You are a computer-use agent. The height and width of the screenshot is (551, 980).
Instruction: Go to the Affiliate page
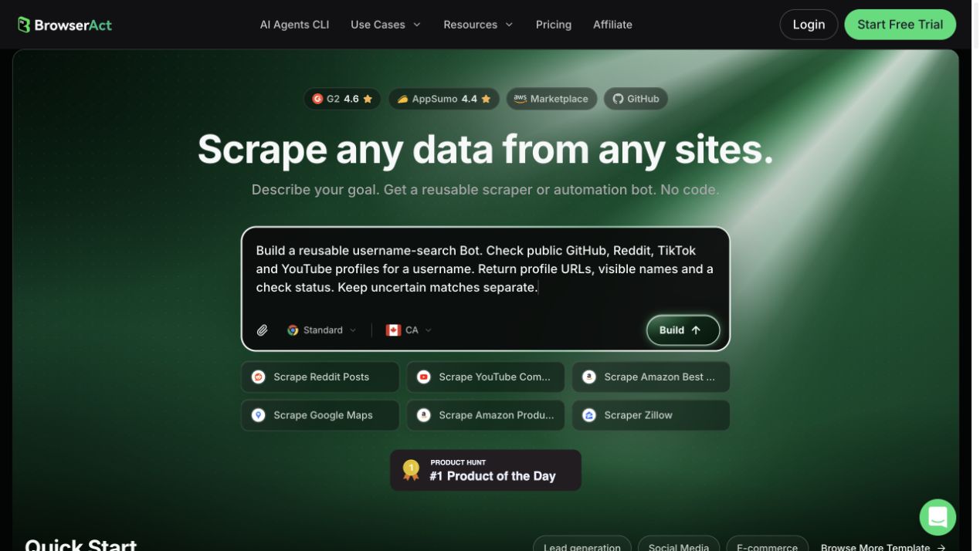612,25
